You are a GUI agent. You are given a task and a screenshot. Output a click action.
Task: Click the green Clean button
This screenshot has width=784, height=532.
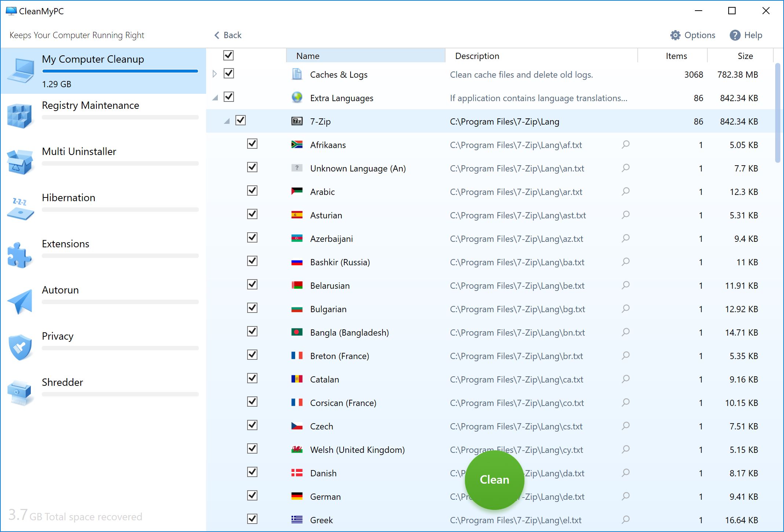pos(494,480)
